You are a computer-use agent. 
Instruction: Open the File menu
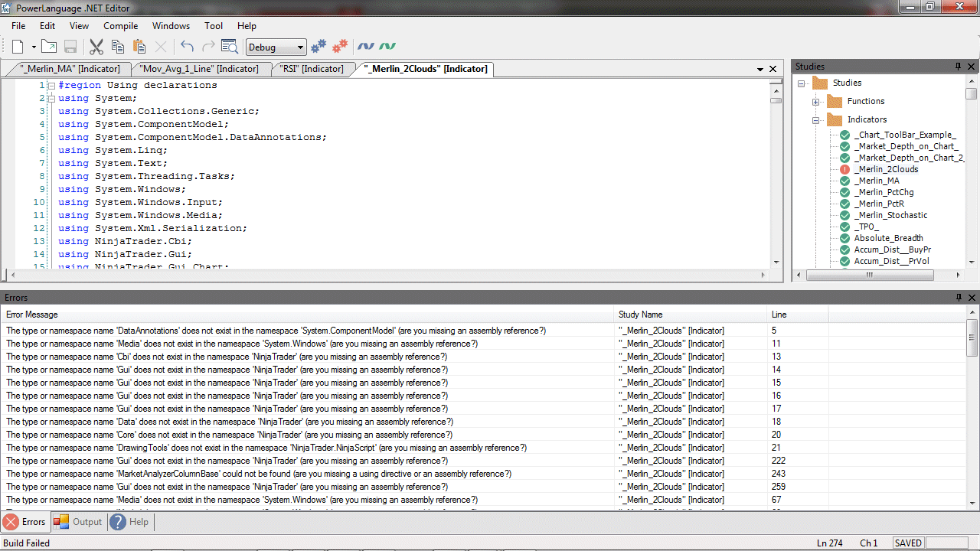(18, 26)
